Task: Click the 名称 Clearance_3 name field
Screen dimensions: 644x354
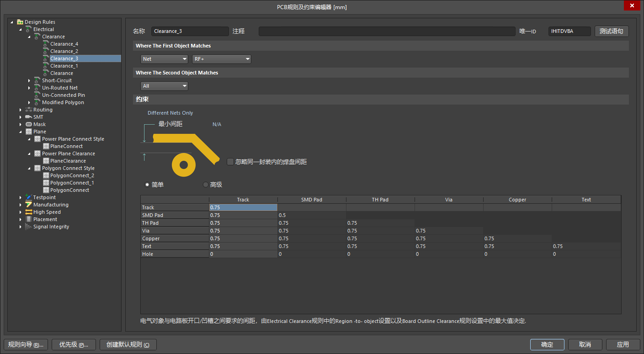Action: (190, 31)
